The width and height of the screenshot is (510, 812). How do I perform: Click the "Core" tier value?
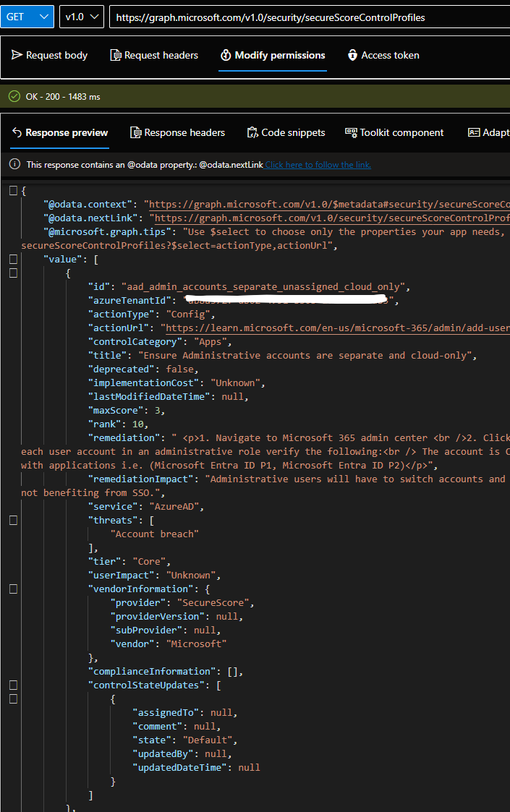[149, 561]
